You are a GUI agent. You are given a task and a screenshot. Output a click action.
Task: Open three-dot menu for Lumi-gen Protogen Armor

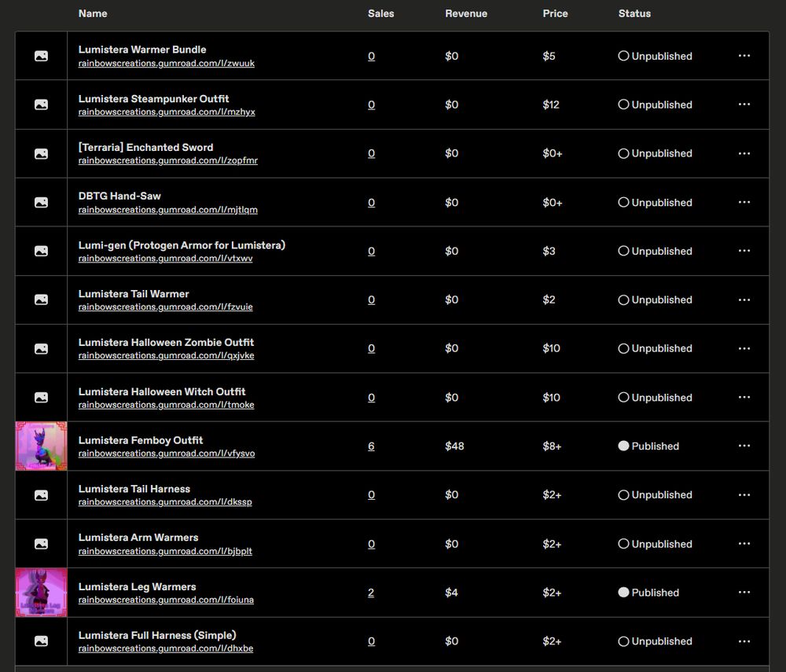point(744,251)
